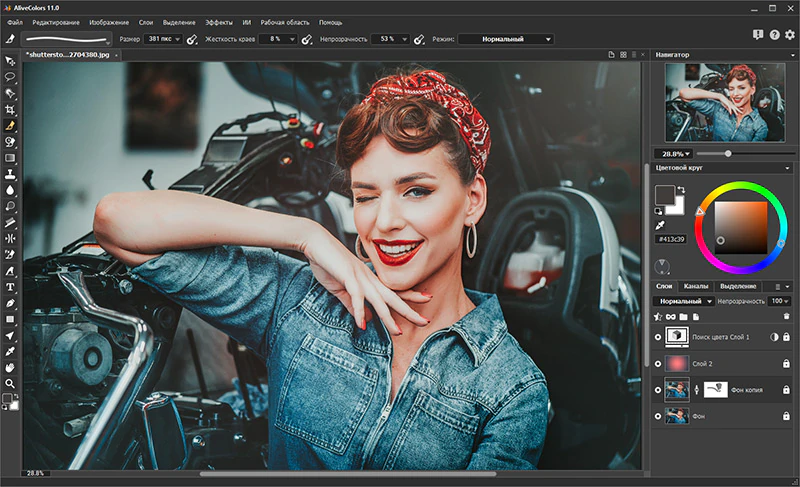The image size is (800, 487).
Task: Open the notifications exclamation icon
Action: tap(758, 35)
